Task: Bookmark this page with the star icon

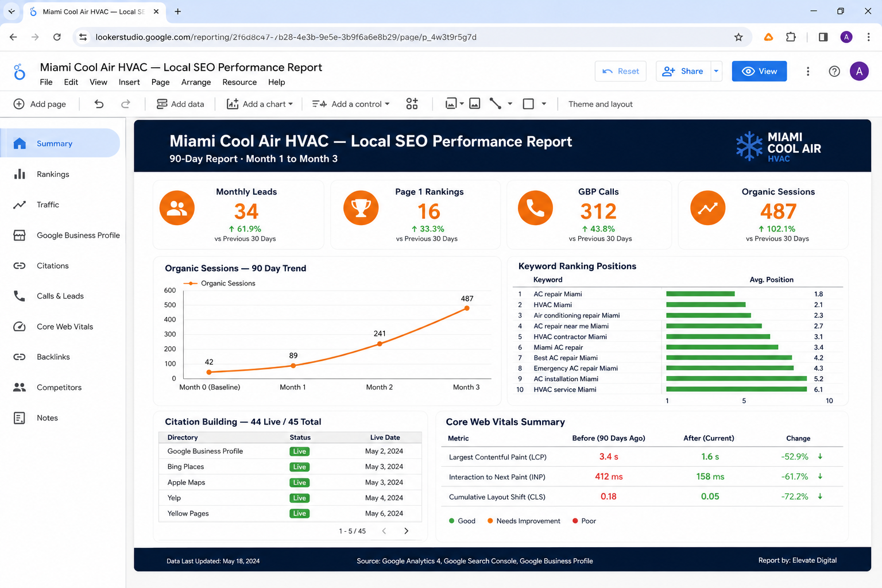Action: 738,37
